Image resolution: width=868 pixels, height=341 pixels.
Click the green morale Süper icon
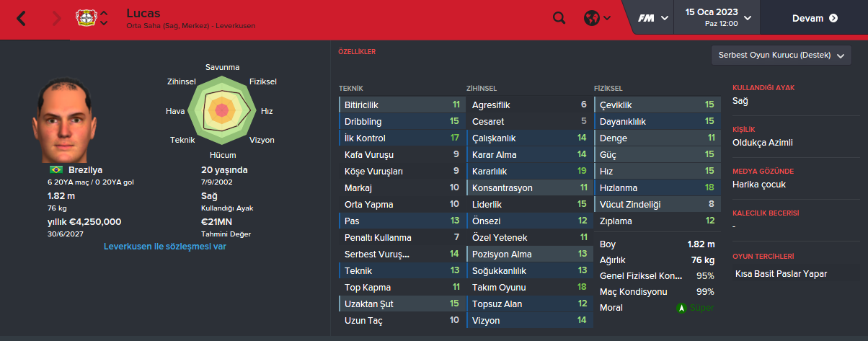point(681,308)
